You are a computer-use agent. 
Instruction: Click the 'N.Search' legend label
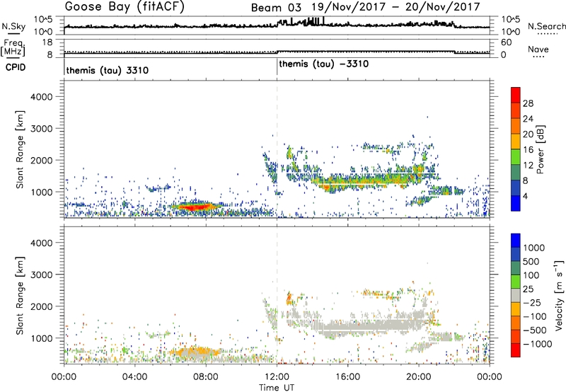tap(546, 26)
